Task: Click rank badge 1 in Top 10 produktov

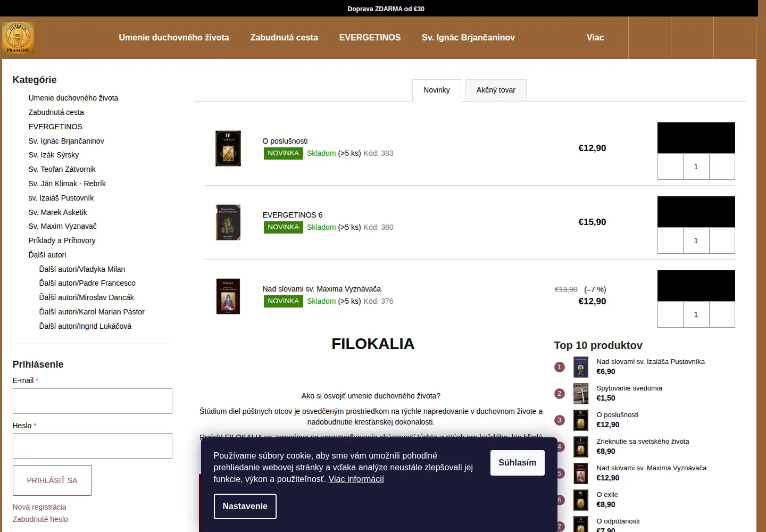Action: (560, 367)
